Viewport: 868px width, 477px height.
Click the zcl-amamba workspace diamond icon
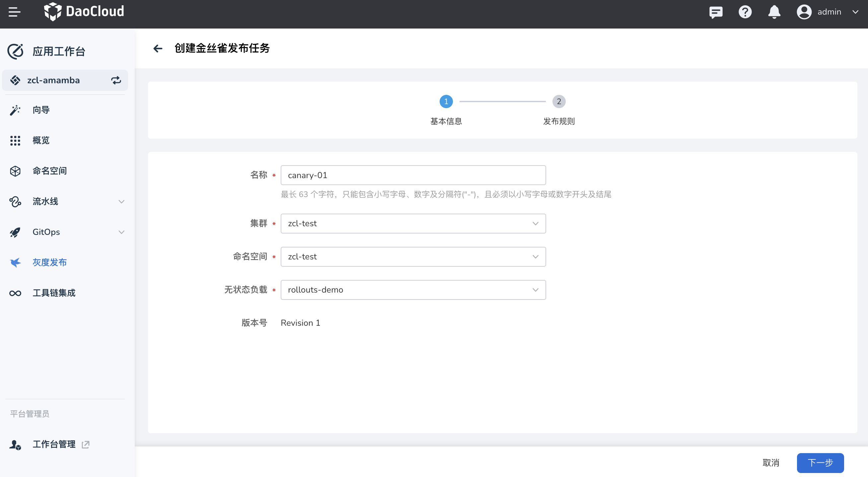click(15, 80)
